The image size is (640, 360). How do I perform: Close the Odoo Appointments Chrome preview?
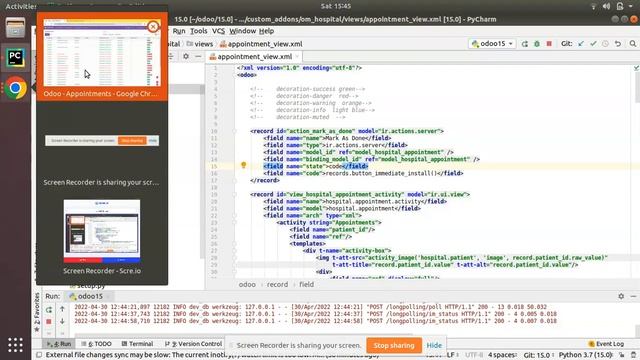[153, 27]
